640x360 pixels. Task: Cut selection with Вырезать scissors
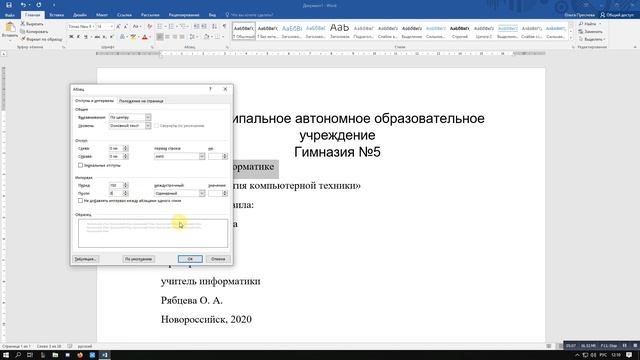[x=32, y=24]
